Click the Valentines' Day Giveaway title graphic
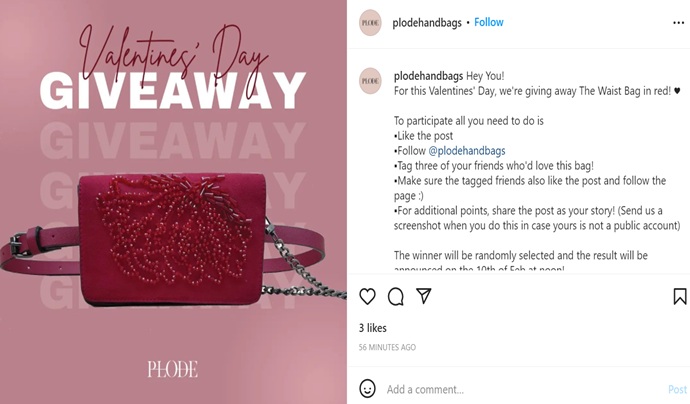The height and width of the screenshot is (404, 690). pos(172,67)
